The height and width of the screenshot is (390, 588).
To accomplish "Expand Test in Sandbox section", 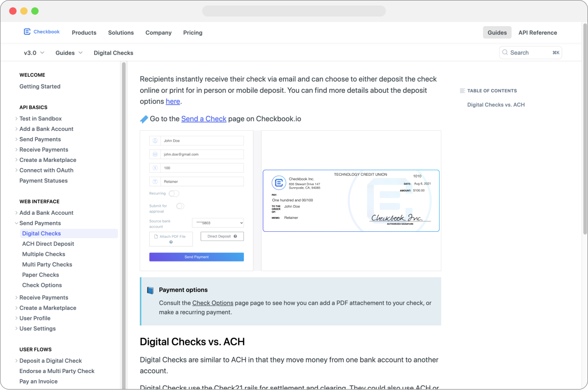I will click(17, 119).
